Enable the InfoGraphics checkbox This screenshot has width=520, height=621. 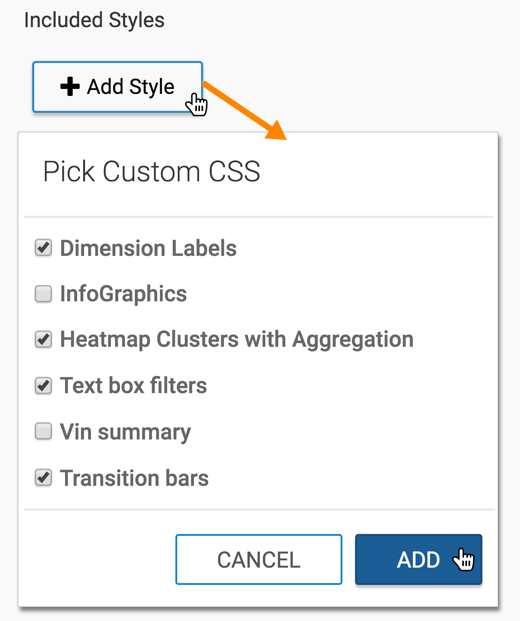coord(43,294)
